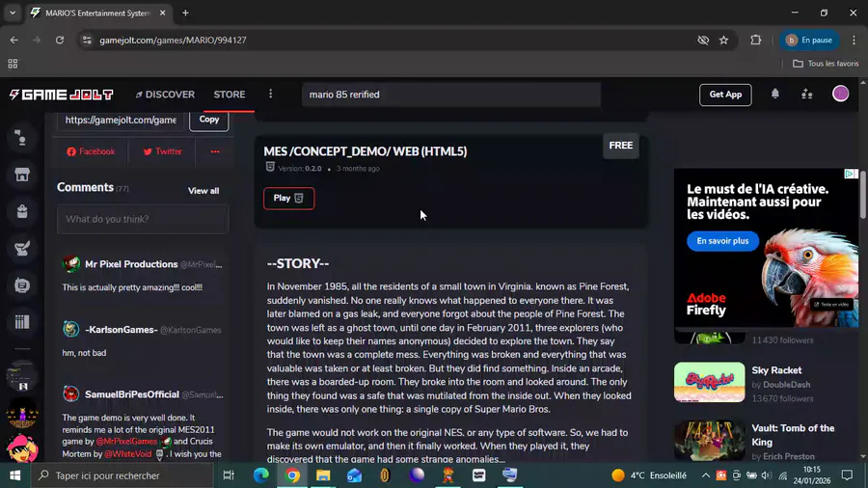Open the Mario icon app on the taskbar
Viewport: 868px width, 488px height.
click(x=448, y=475)
